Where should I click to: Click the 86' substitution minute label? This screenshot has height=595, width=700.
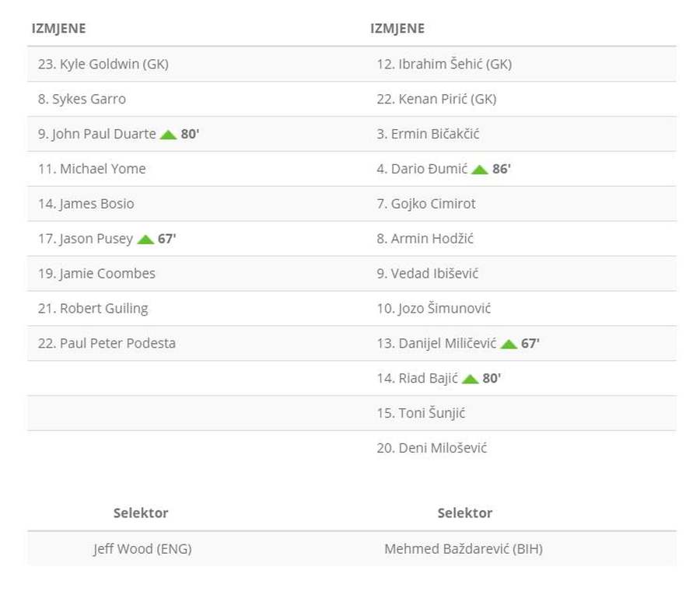click(502, 169)
